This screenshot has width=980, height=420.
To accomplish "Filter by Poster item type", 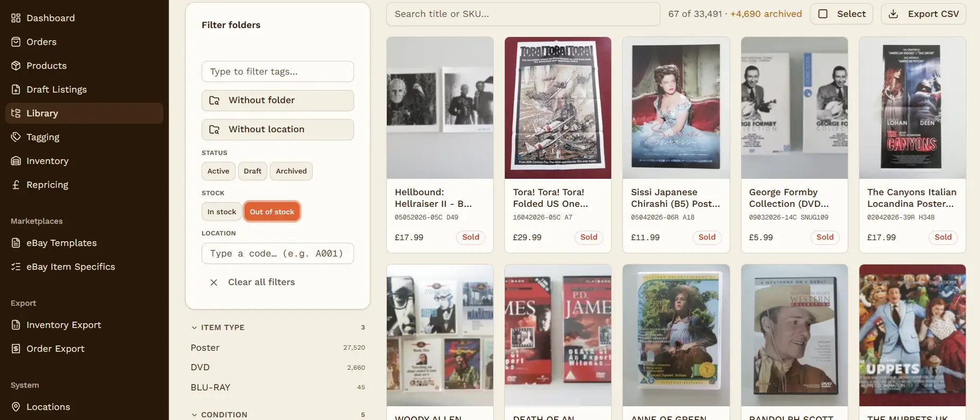I will click(278, 348).
